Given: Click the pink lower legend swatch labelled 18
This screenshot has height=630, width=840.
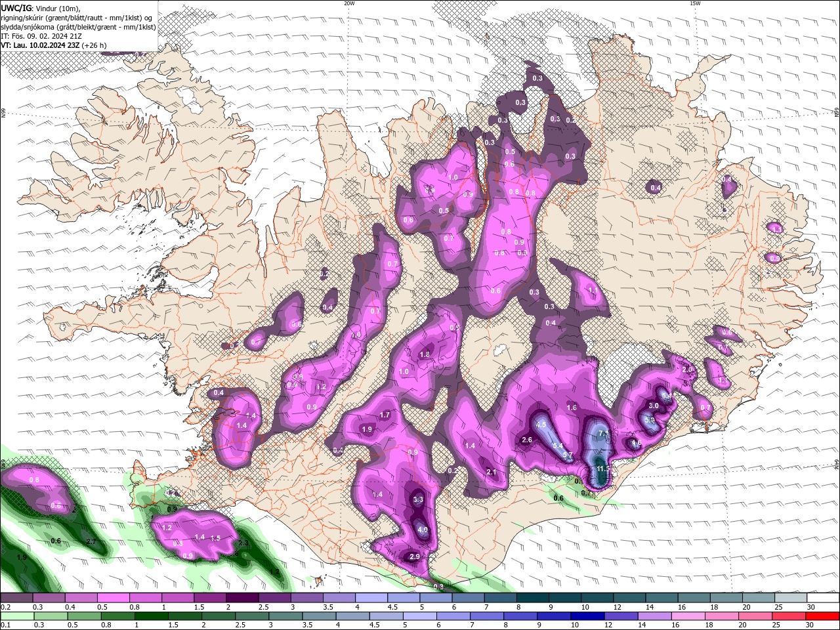Looking at the screenshot, I should tap(722, 616).
